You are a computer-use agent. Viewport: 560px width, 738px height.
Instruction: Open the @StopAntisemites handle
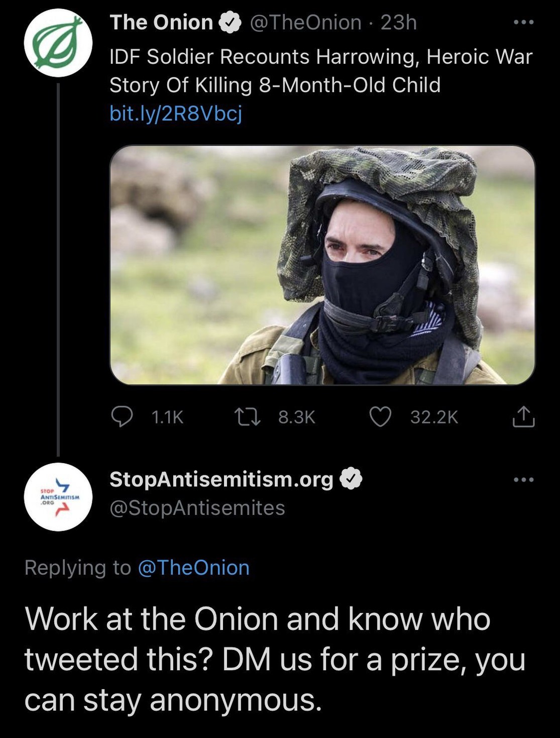197,508
